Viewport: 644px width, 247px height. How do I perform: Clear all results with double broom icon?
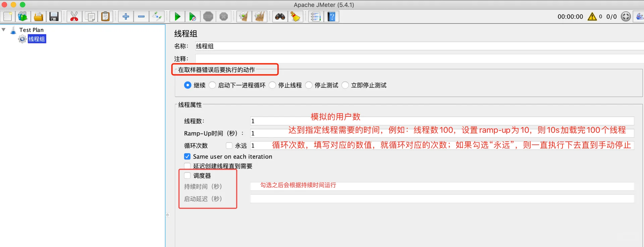click(260, 16)
